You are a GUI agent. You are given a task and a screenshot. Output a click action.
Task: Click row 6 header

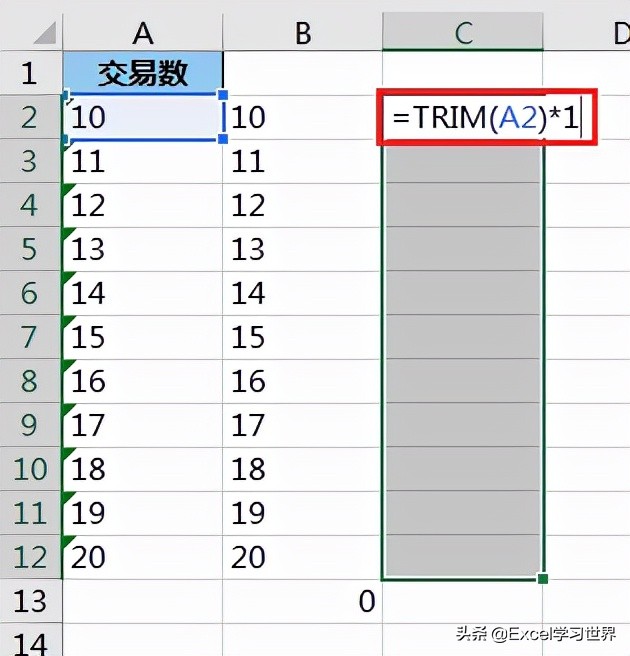(x=31, y=293)
